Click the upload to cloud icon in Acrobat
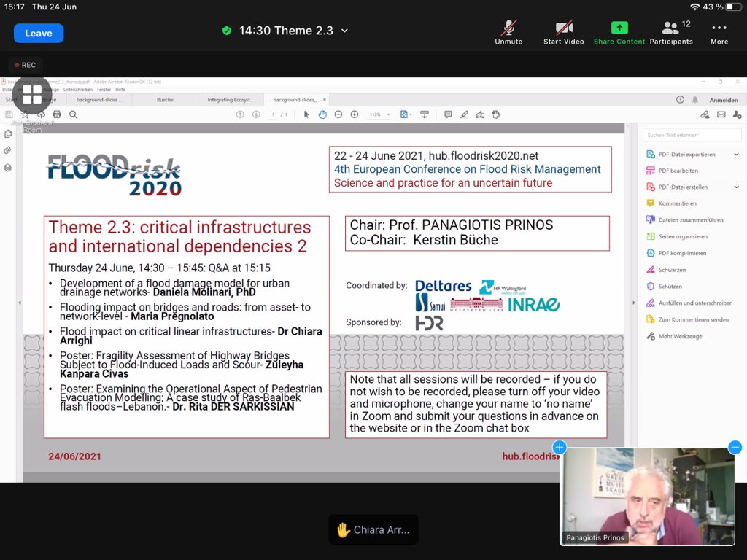This screenshot has width=747, height=560. pos(41,114)
